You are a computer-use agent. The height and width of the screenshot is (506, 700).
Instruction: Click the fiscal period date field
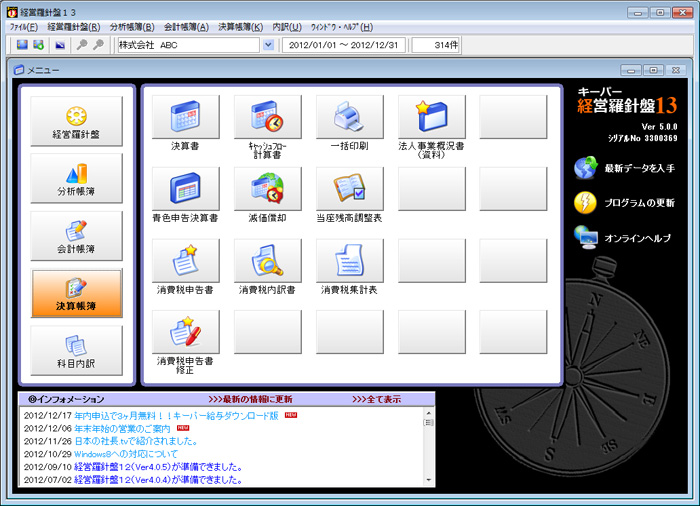click(344, 45)
